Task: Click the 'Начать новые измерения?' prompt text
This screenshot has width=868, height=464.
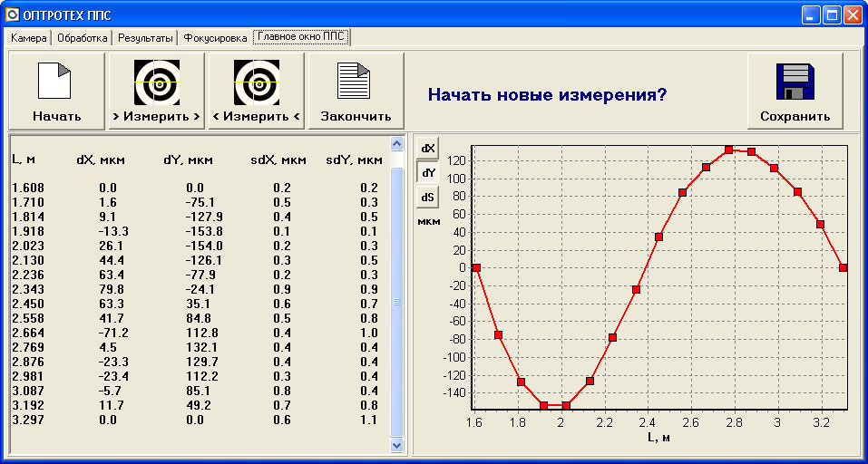Action: (x=547, y=94)
